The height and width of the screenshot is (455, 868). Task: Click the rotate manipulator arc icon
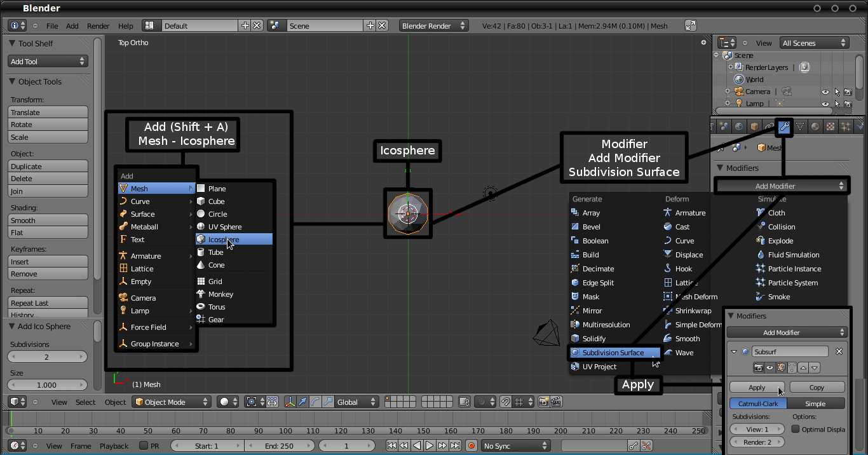[316, 402]
